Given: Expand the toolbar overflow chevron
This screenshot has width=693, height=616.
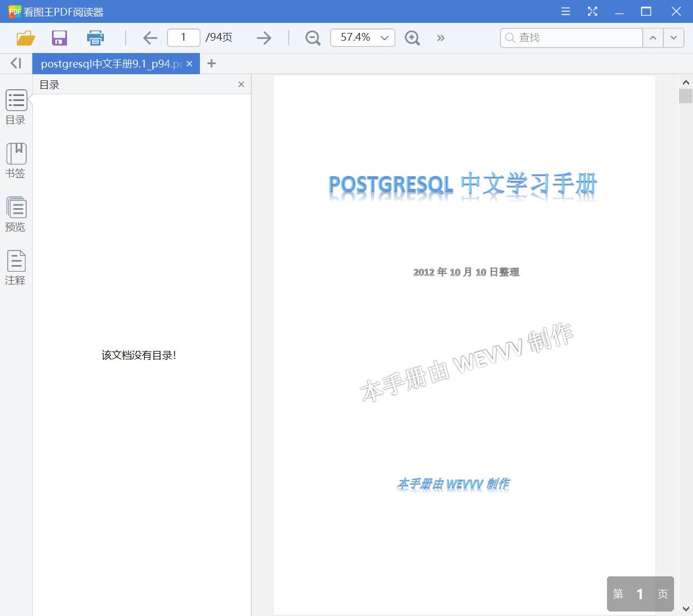Looking at the screenshot, I should point(441,37).
